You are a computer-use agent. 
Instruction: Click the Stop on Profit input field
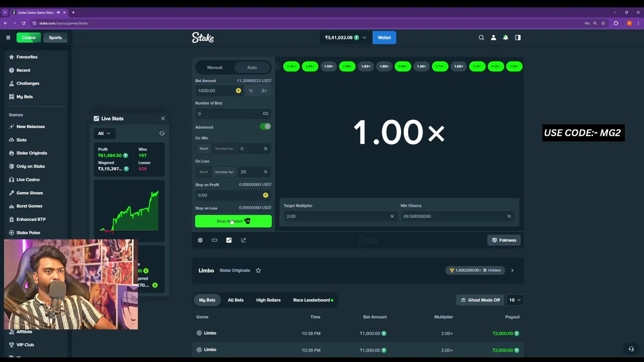pyautogui.click(x=233, y=195)
